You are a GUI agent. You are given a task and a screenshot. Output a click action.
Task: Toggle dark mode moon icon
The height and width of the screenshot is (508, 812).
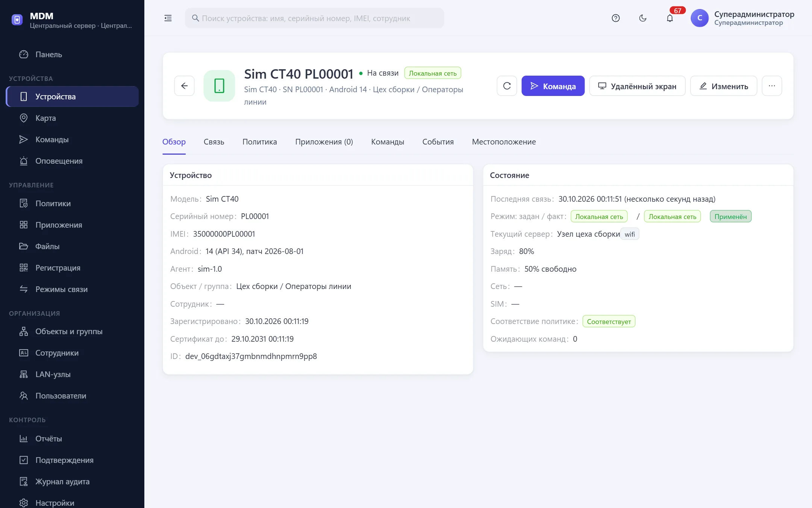(642, 18)
